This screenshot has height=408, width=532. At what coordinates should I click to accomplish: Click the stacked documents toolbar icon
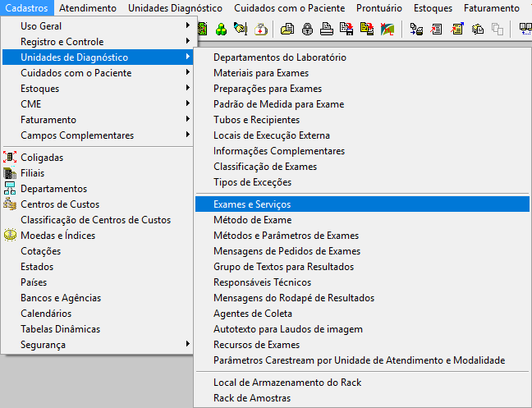click(x=477, y=30)
